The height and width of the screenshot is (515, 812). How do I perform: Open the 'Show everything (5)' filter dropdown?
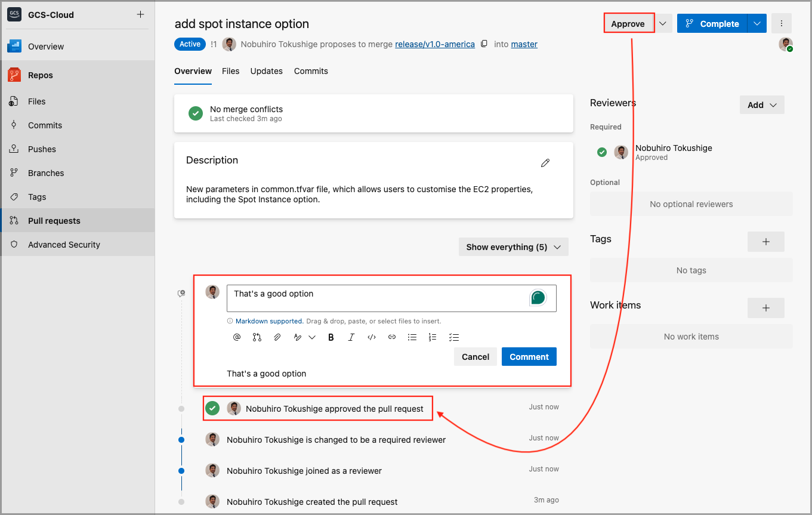tap(513, 247)
